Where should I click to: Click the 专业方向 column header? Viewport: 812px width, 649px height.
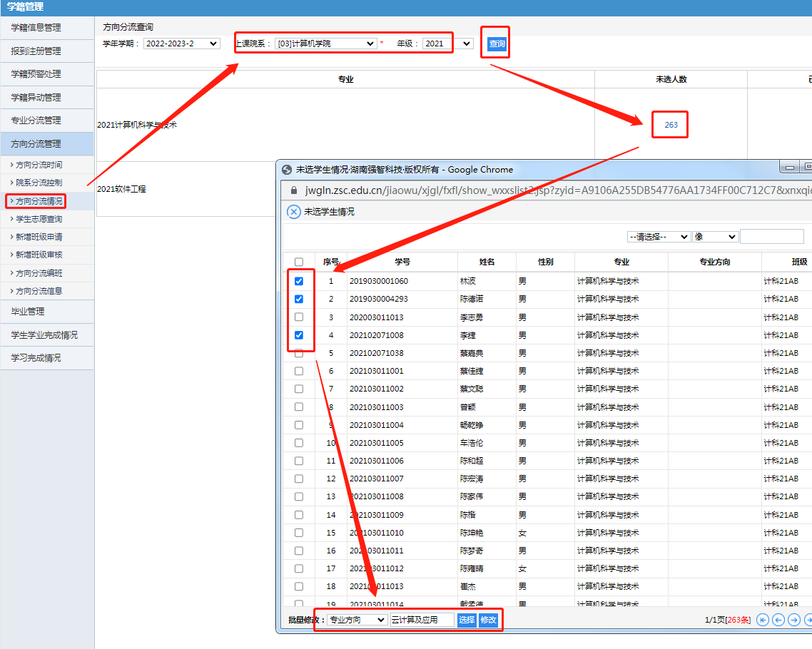click(715, 262)
